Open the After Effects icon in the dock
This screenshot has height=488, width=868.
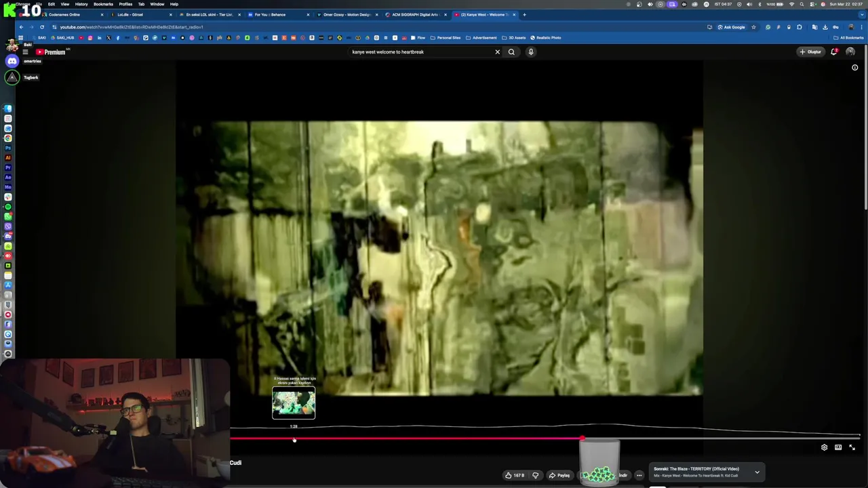pyautogui.click(x=8, y=177)
